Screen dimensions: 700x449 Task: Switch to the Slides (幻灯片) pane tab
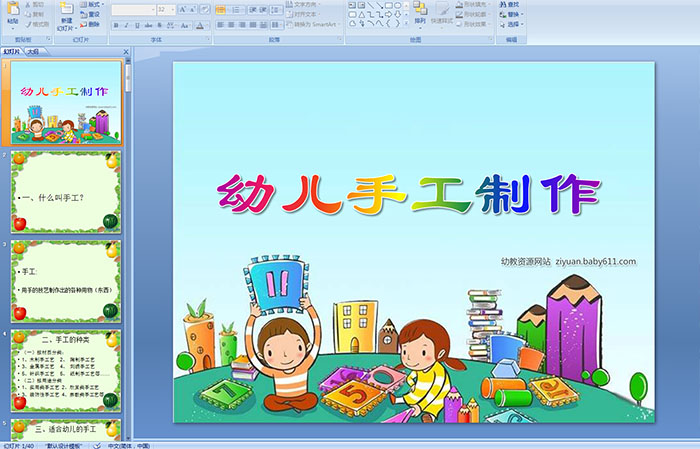click(x=12, y=52)
